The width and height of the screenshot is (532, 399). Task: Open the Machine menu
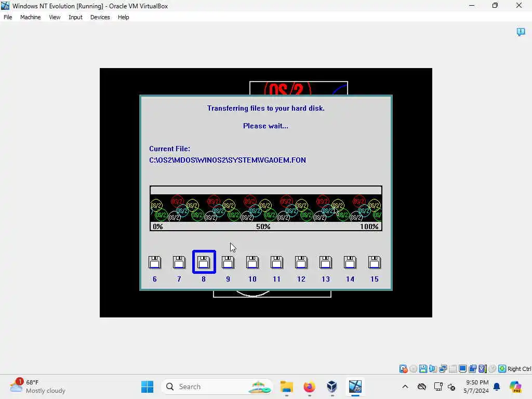[x=30, y=17]
